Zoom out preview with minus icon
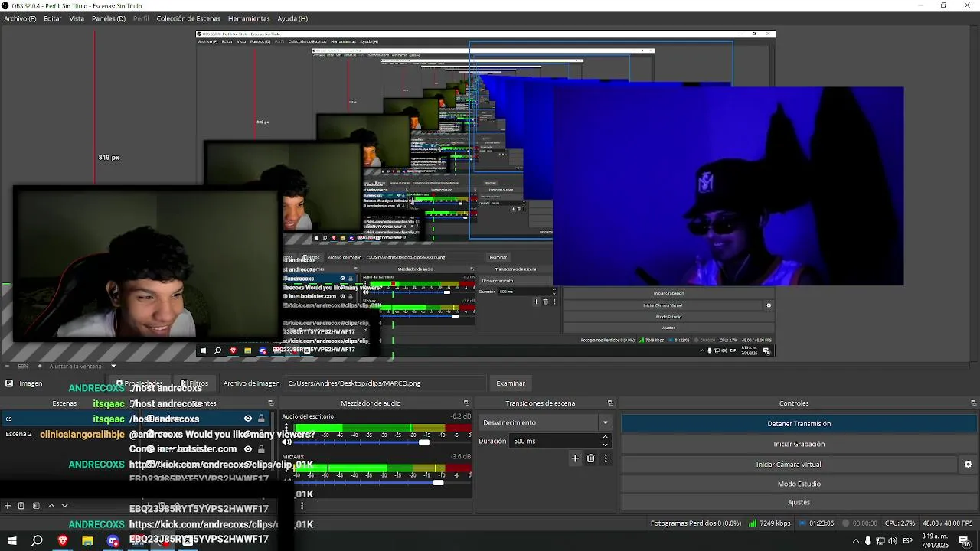The height and width of the screenshot is (551, 980). pos(5,366)
